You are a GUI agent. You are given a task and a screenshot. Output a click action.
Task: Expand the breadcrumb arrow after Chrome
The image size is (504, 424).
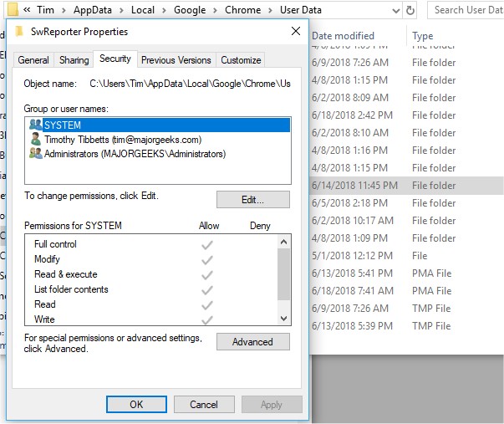pos(270,11)
